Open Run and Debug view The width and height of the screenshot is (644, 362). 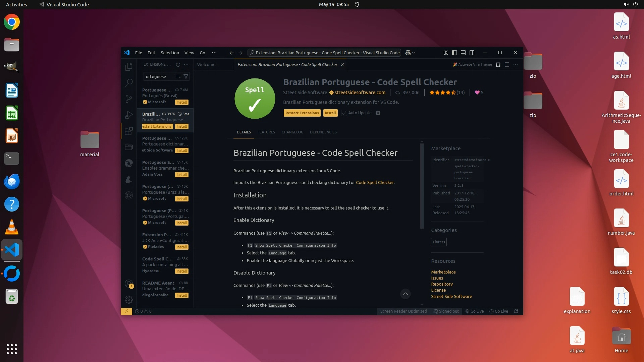click(129, 115)
